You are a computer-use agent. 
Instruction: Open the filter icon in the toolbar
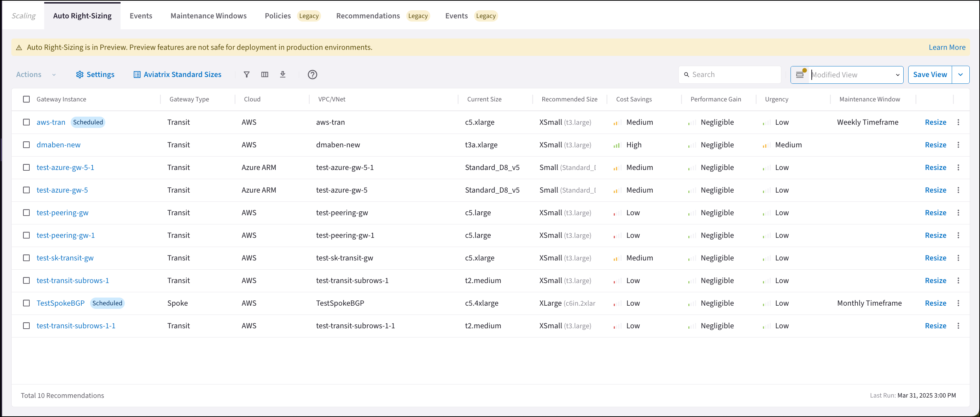coord(247,75)
